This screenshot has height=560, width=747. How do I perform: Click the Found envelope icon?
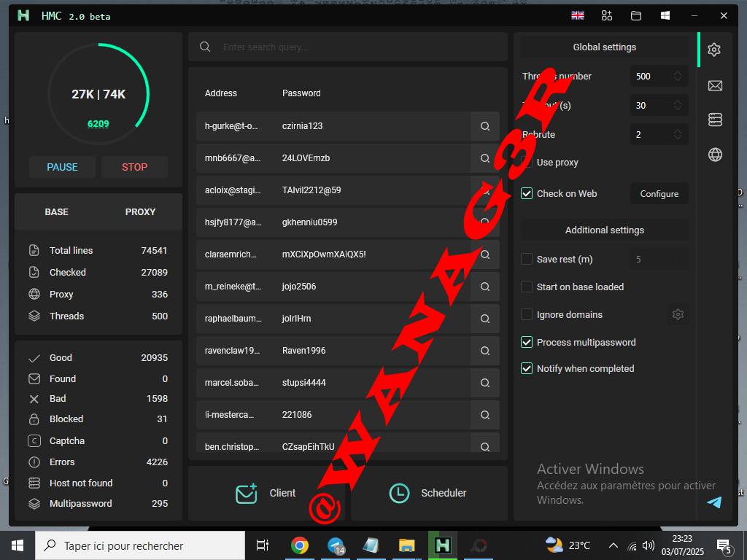pyautogui.click(x=34, y=379)
